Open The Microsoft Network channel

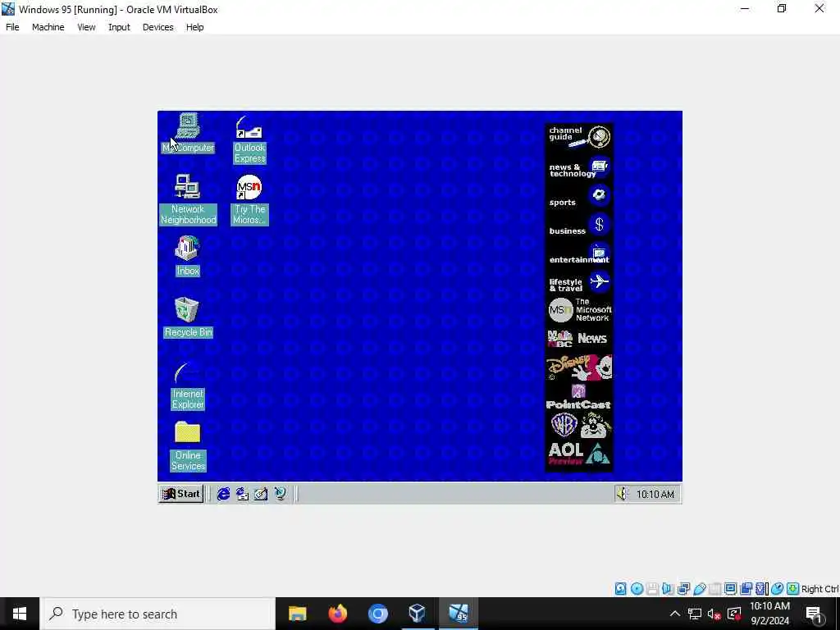[x=579, y=309]
